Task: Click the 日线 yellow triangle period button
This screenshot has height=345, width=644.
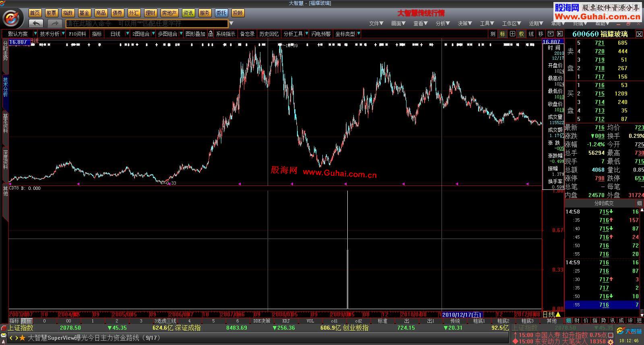Action: pyautogui.click(x=551, y=314)
